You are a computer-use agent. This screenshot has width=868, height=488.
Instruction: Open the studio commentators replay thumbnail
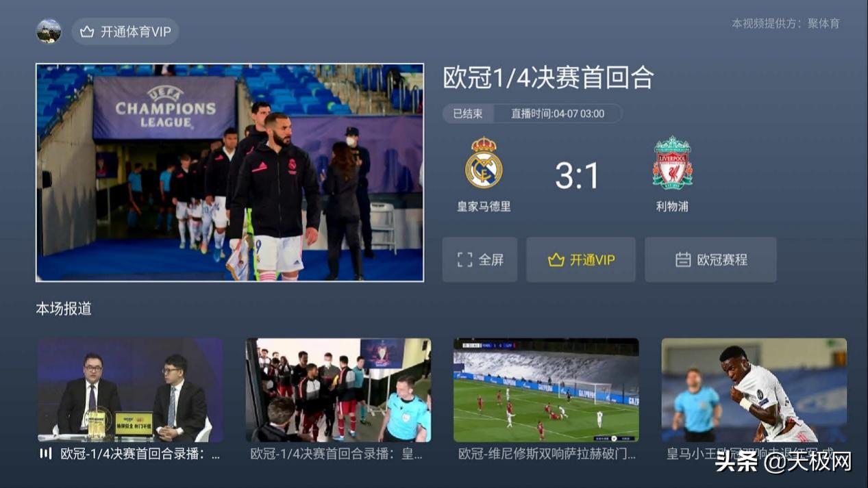[130, 390]
